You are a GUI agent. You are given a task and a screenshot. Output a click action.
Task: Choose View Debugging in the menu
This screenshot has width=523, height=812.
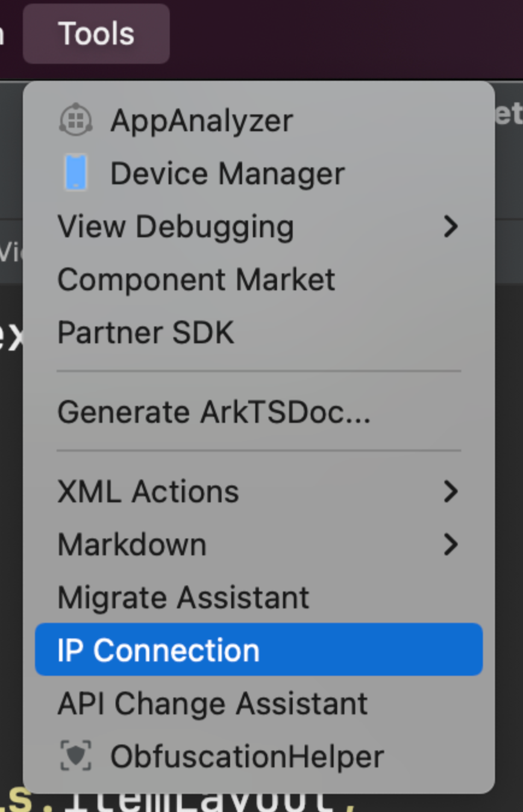click(x=175, y=227)
